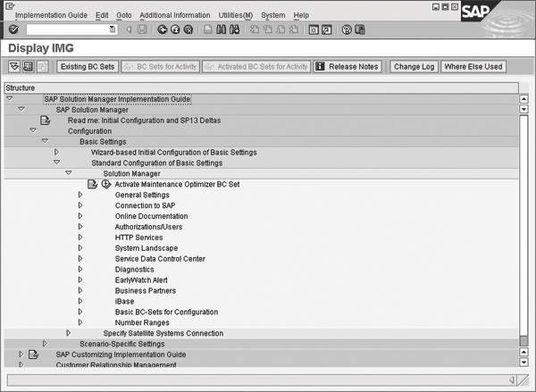Click scroll-up arrow of tree scrollbar

tap(523, 99)
